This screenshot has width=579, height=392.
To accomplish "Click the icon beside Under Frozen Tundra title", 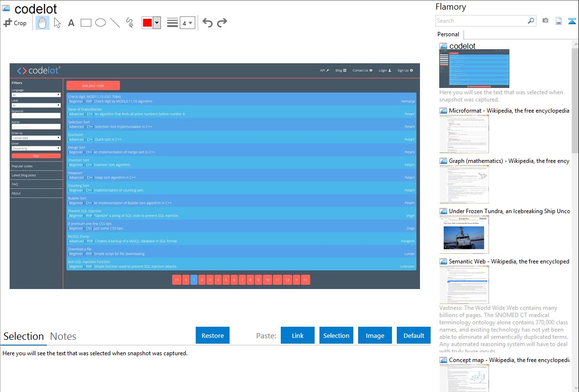I will pos(443,211).
